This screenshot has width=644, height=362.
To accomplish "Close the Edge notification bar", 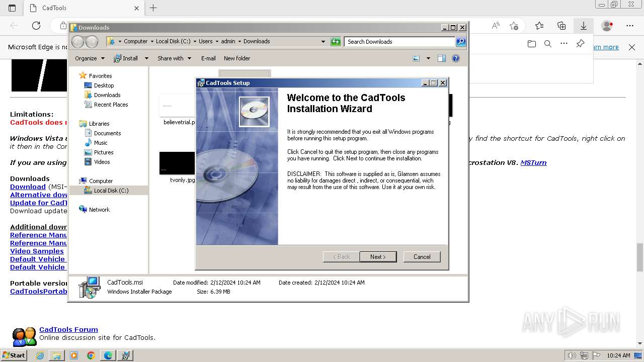I will point(632,47).
